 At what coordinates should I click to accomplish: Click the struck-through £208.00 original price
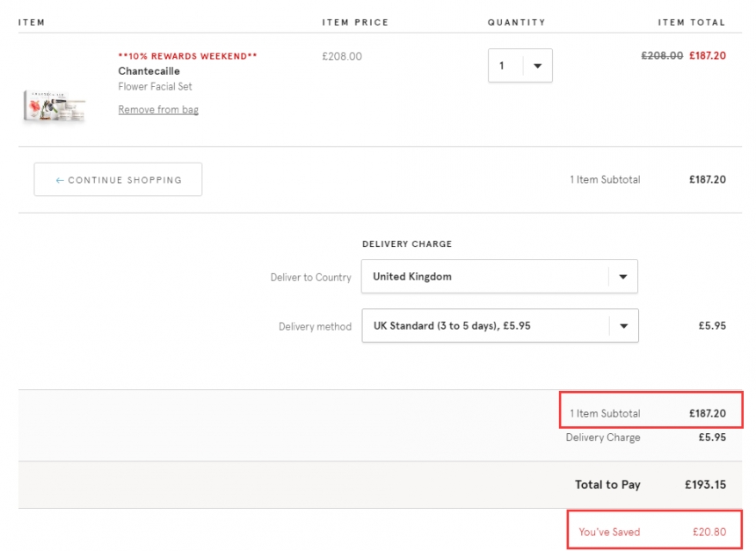pyautogui.click(x=662, y=55)
